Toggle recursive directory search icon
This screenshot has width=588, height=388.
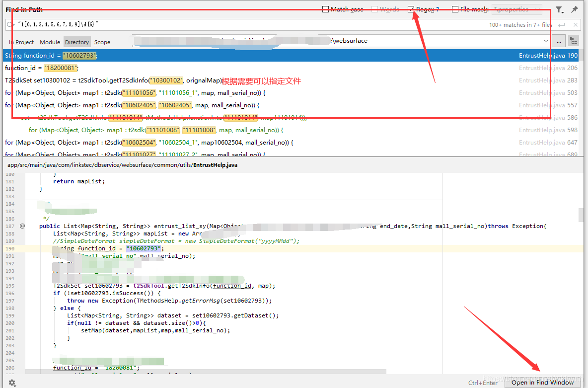click(x=573, y=41)
